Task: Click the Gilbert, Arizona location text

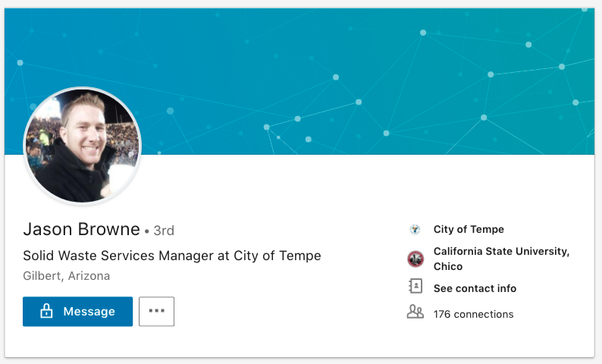Action: pyautogui.click(x=67, y=276)
